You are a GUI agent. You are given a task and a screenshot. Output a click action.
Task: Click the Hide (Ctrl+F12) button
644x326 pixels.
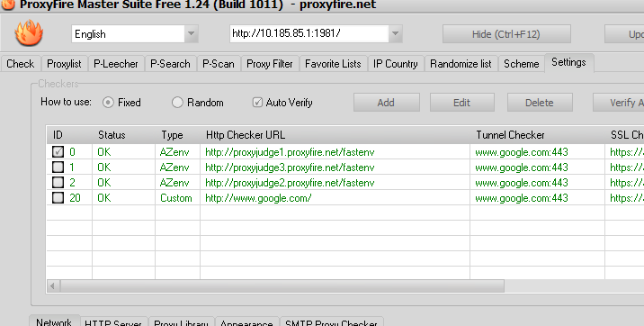tap(506, 34)
